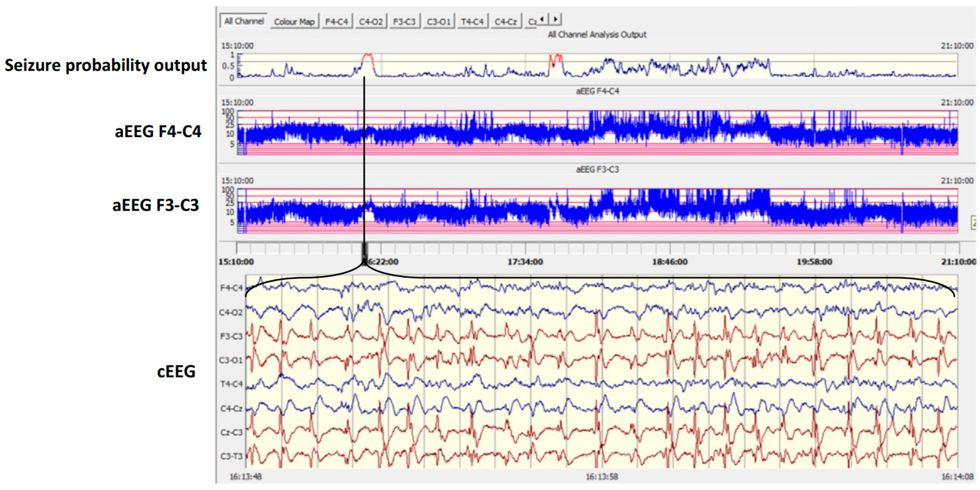980x490 pixels.
Task: Open the C3-O1 channel tab
Action: pyautogui.click(x=438, y=22)
